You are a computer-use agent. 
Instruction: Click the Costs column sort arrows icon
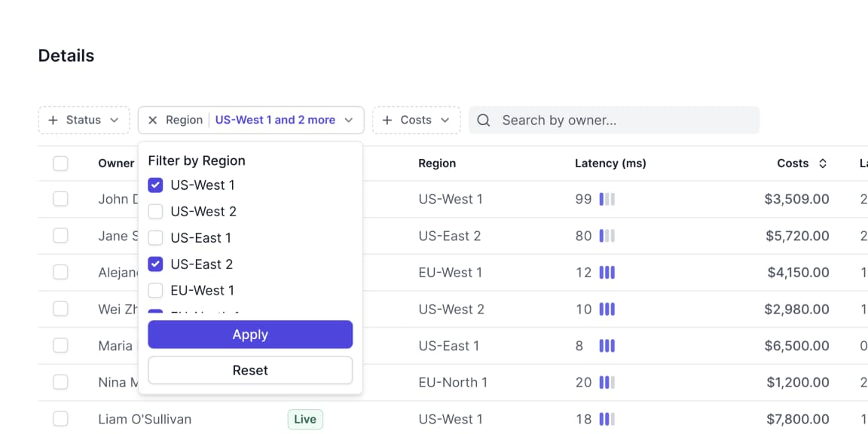[823, 164]
